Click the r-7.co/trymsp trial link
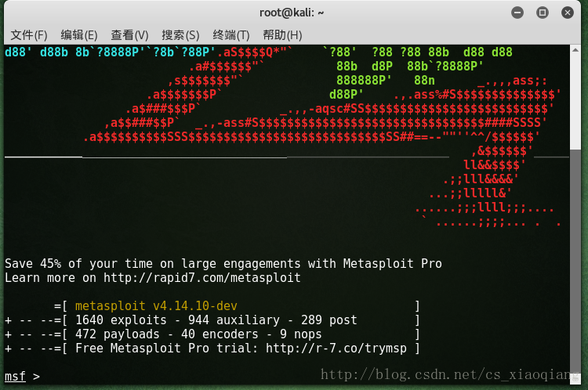This screenshot has height=390, width=588. point(336,348)
